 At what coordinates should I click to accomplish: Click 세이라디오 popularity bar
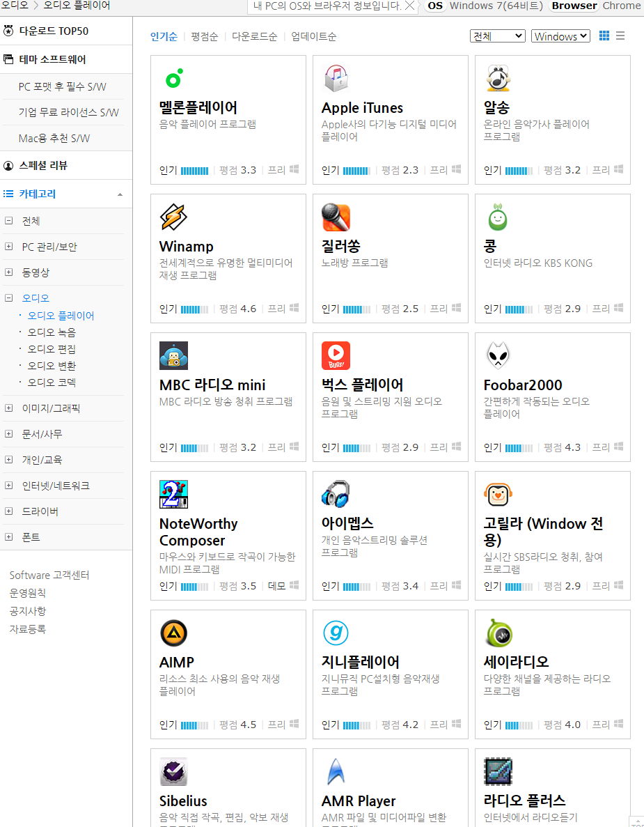point(519,725)
